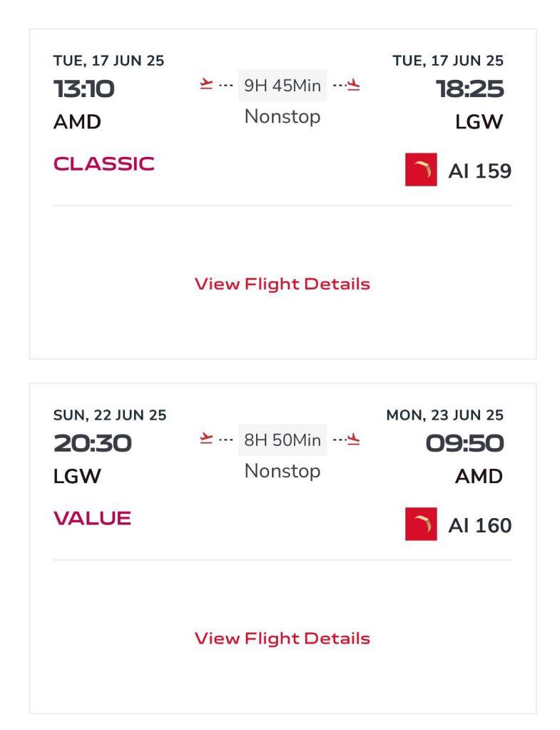Open View Flight Details for flight AI 159
The width and height of the screenshot is (560, 730).
coord(282,284)
